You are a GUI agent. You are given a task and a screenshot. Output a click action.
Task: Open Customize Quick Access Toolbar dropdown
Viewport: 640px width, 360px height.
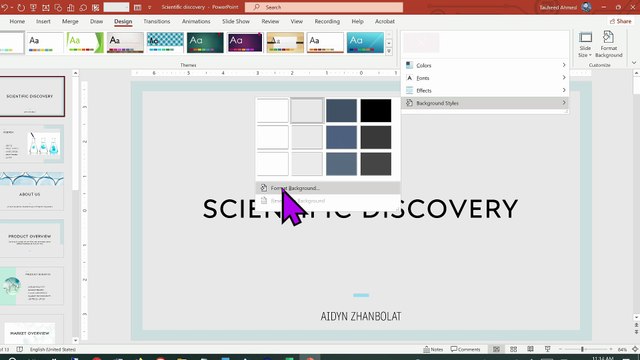pos(149,7)
